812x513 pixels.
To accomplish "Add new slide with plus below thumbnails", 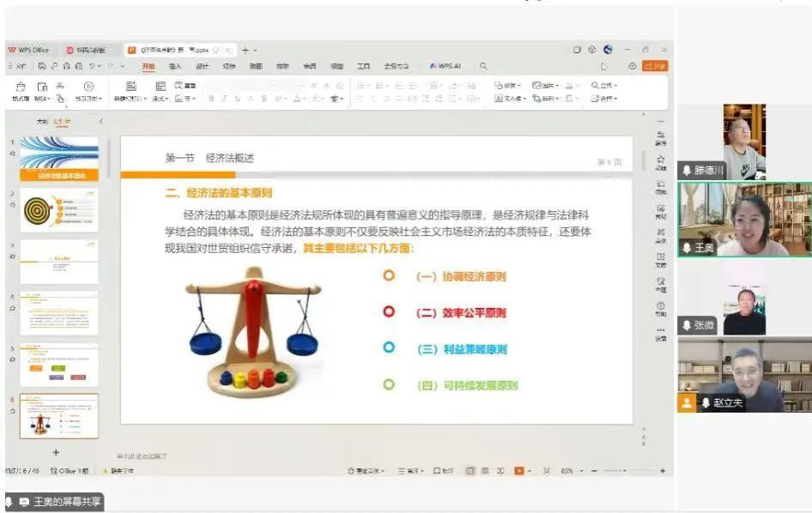I will coord(56,452).
